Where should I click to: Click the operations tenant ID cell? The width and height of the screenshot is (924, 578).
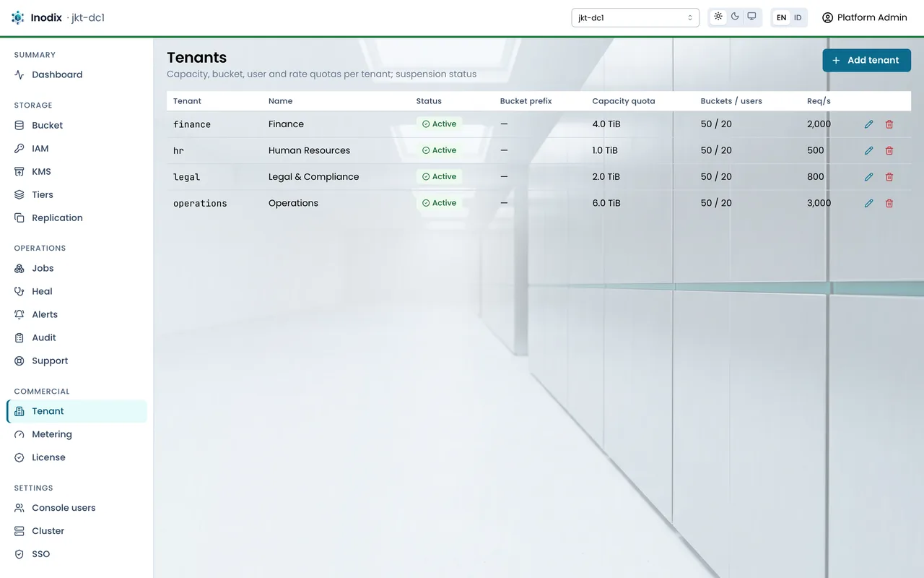click(200, 204)
